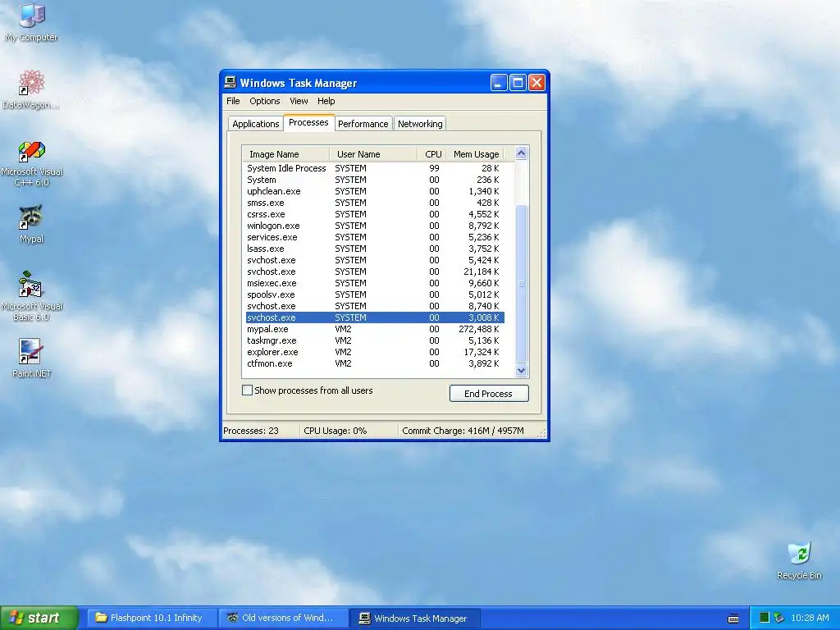Select the Paint.NET desktop shortcut

(x=32, y=358)
